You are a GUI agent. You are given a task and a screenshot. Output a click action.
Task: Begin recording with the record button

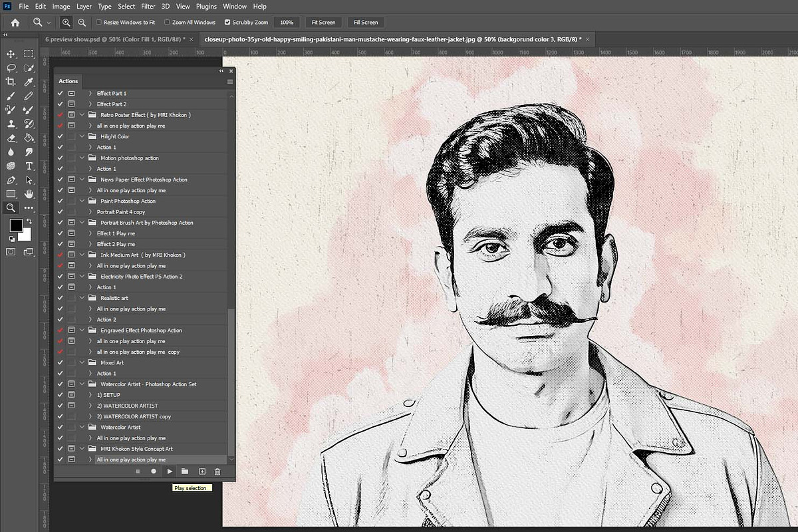coord(154,471)
